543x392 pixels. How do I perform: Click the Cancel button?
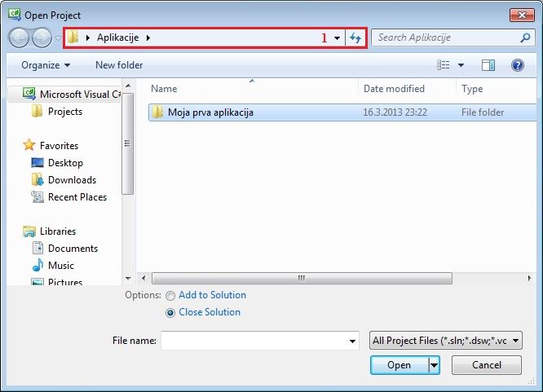click(x=486, y=365)
